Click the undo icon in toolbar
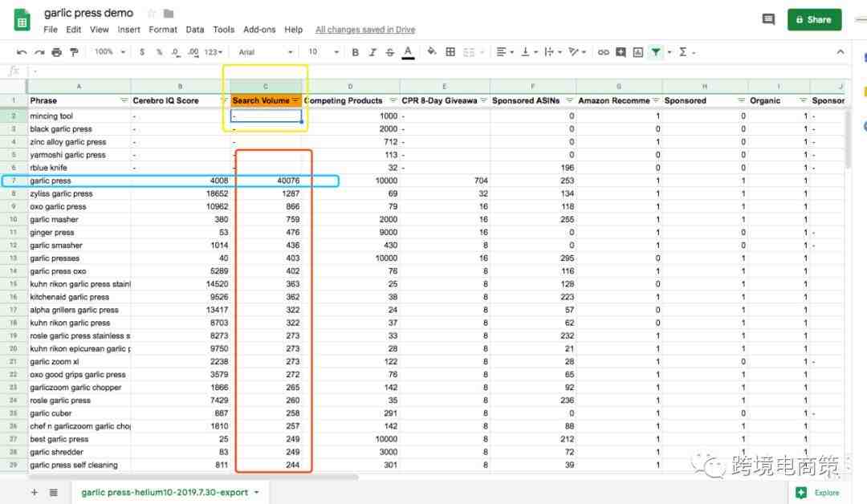867x504 pixels. pos(22,52)
